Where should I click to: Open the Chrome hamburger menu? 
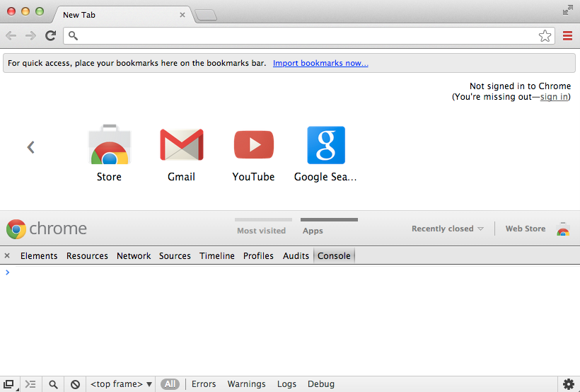567,36
